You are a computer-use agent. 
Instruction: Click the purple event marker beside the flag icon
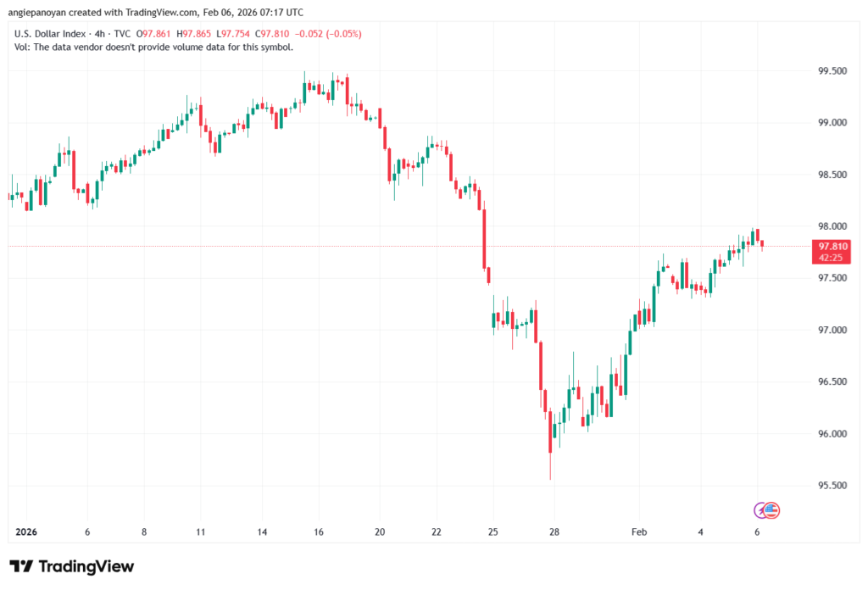[758, 509]
